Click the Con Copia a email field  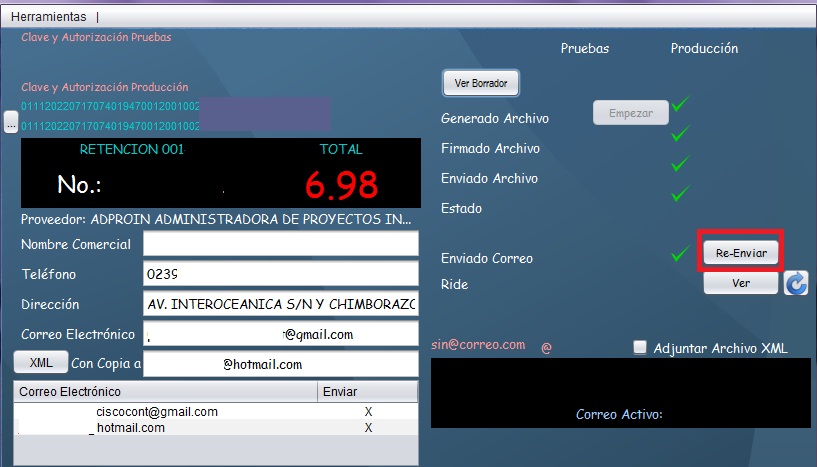tap(280, 365)
